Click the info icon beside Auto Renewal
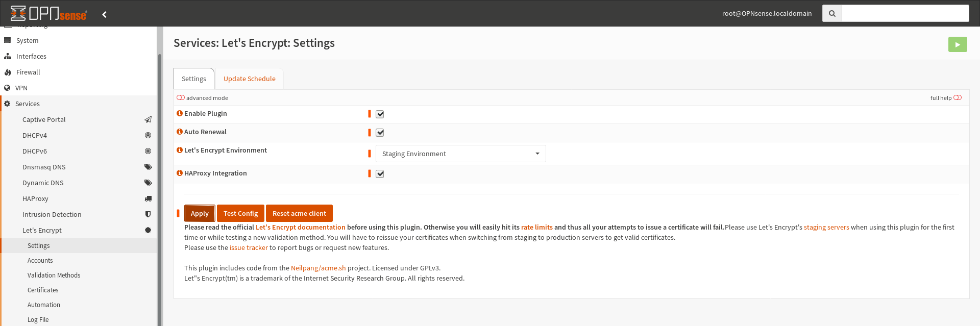980x326 pixels. (179, 132)
